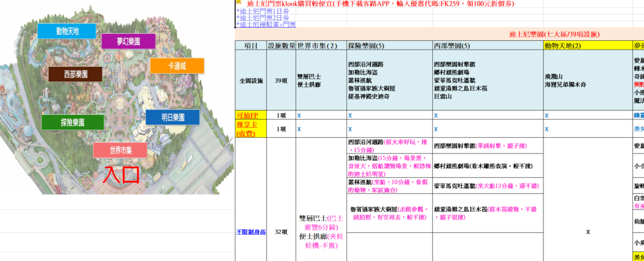Click the 動物天地 label on the map

[x=67, y=31]
